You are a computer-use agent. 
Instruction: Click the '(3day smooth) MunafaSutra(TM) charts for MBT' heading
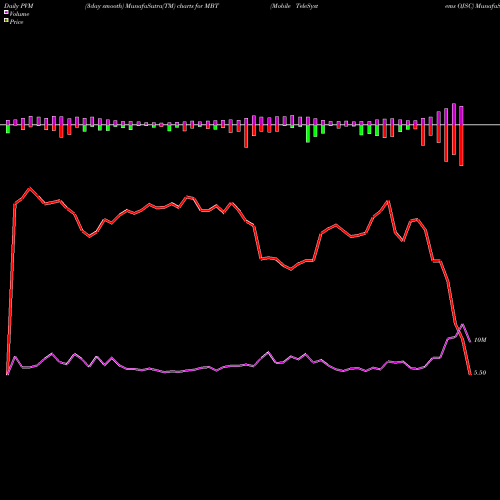[152, 6]
